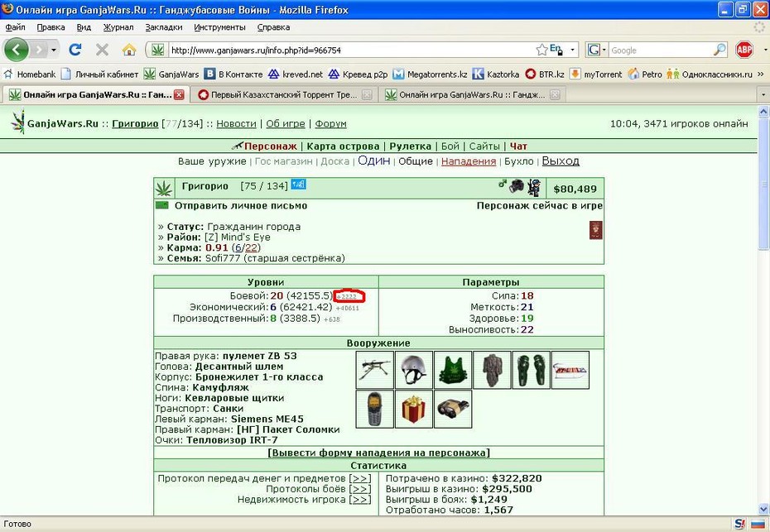Viewport: 770px width, 532px height.
Task: Click the red passport icon
Action: tap(595, 230)
